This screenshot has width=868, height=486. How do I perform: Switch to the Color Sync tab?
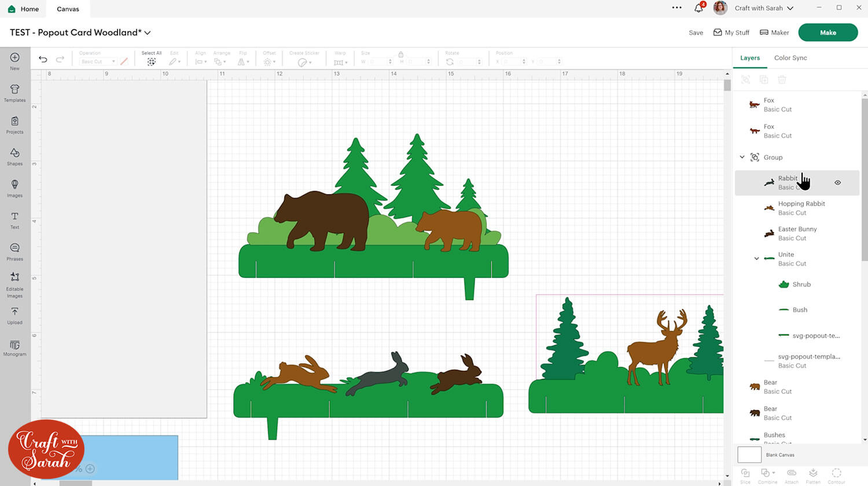tap(790, 58)
